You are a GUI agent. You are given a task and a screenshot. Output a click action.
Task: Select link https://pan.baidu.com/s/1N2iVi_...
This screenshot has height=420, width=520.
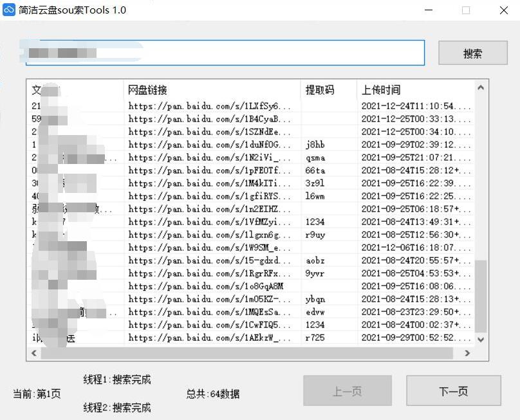click(x=209, y=158)
